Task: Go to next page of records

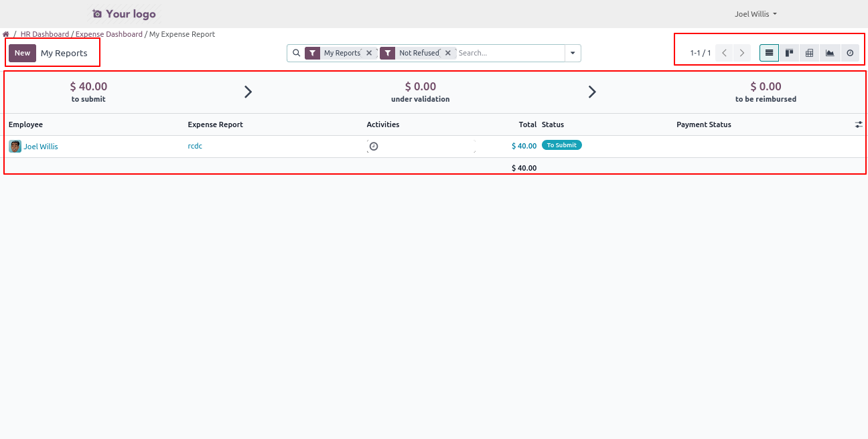Action: click(x=741, y=53)
